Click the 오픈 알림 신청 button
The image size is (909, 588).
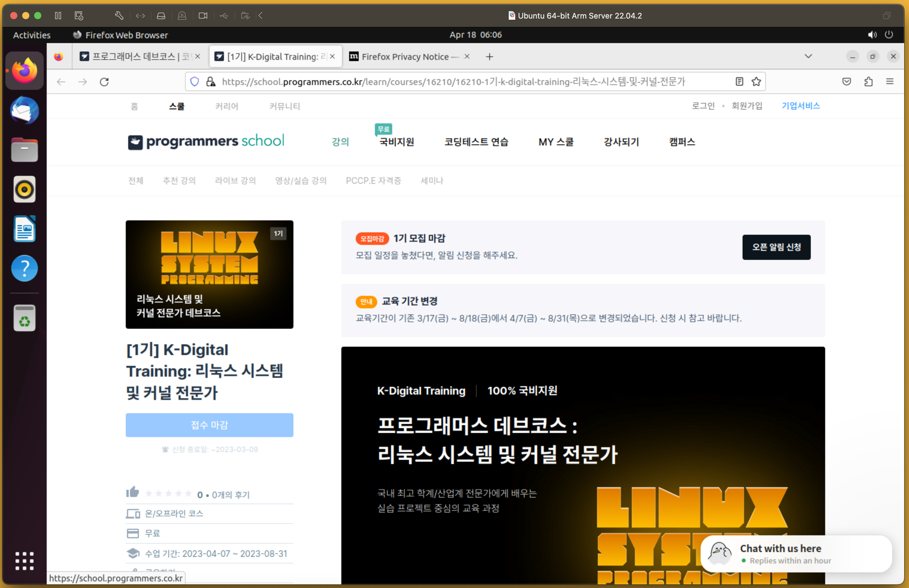pyautogui.click(x=776, y=247)
